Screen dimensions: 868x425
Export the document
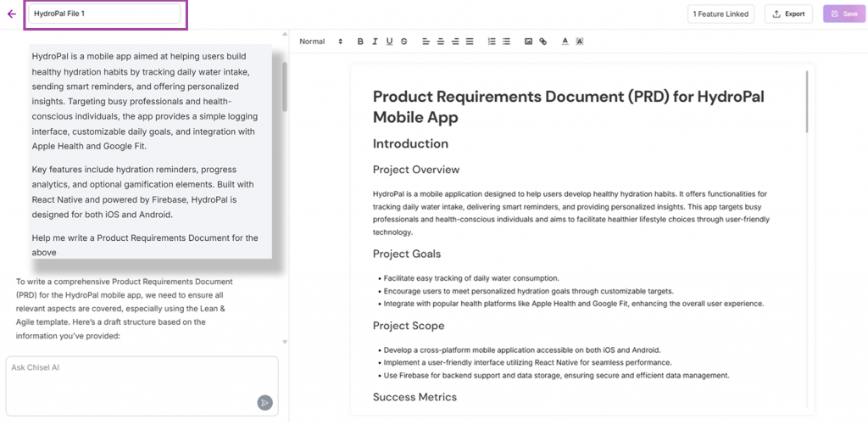[788, 14]
